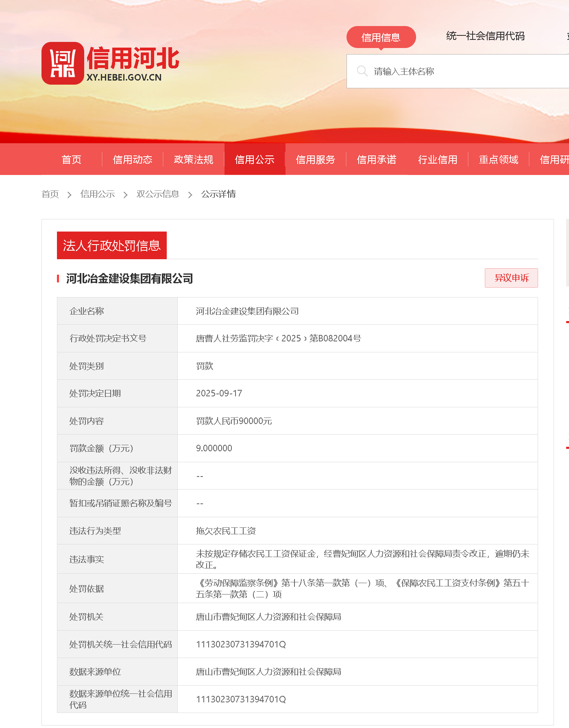Switch to 统一社会信用代码 search tab

point(485,36)
